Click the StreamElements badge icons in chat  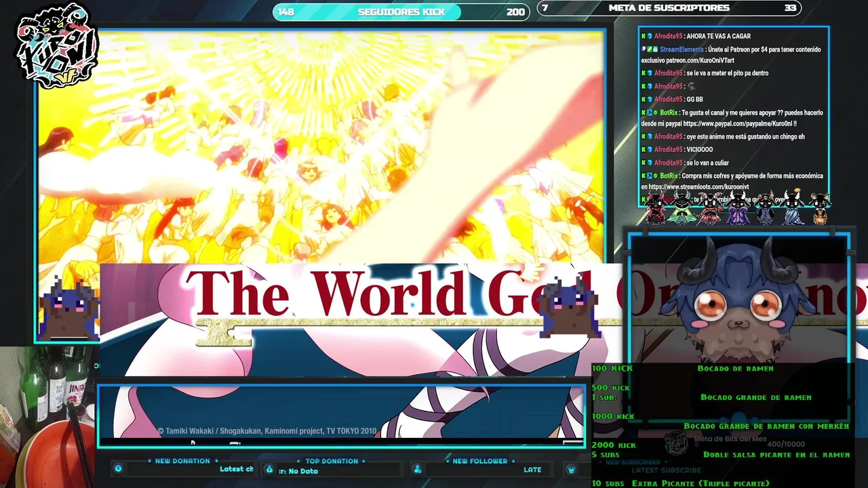[650, 49]
